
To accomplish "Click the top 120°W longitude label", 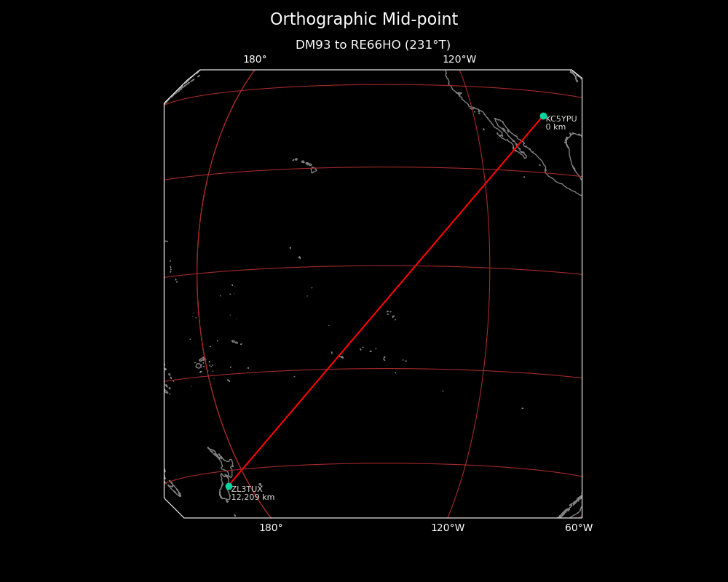I will [459, 60].
